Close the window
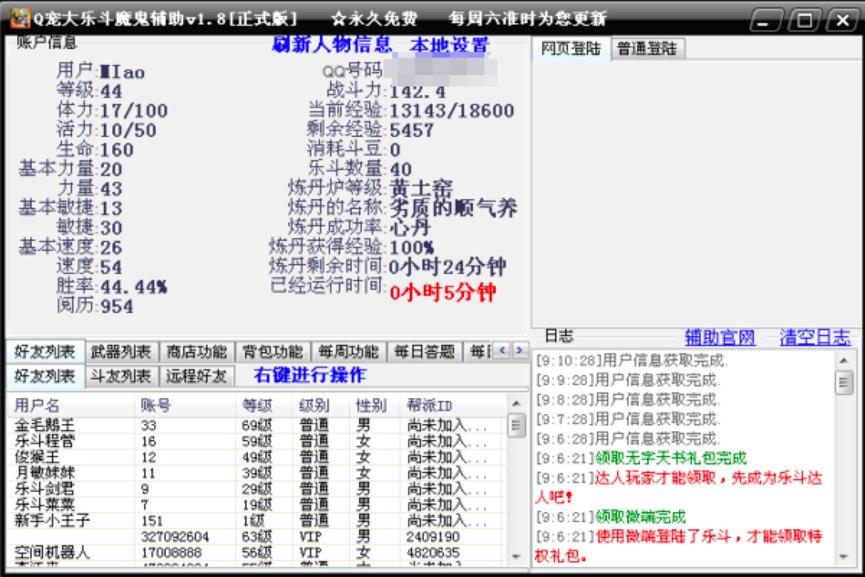This screenshot has width=865, height=577. (842, 20)
